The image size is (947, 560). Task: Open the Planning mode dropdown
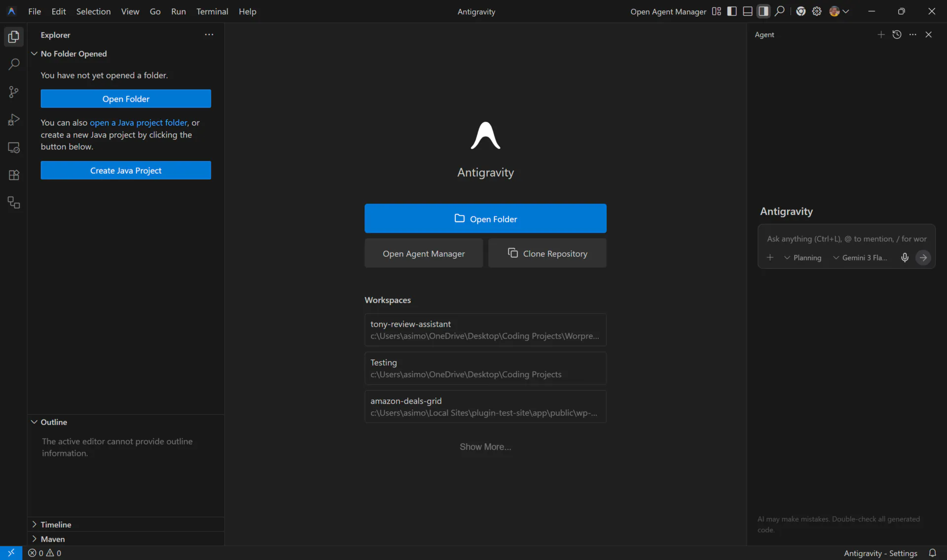coord(803,258)
